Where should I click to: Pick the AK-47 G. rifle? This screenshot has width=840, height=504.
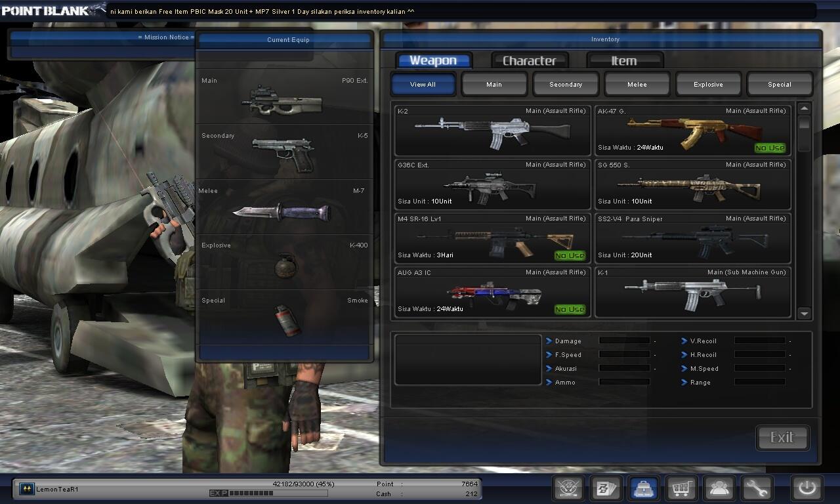point(693,130)
